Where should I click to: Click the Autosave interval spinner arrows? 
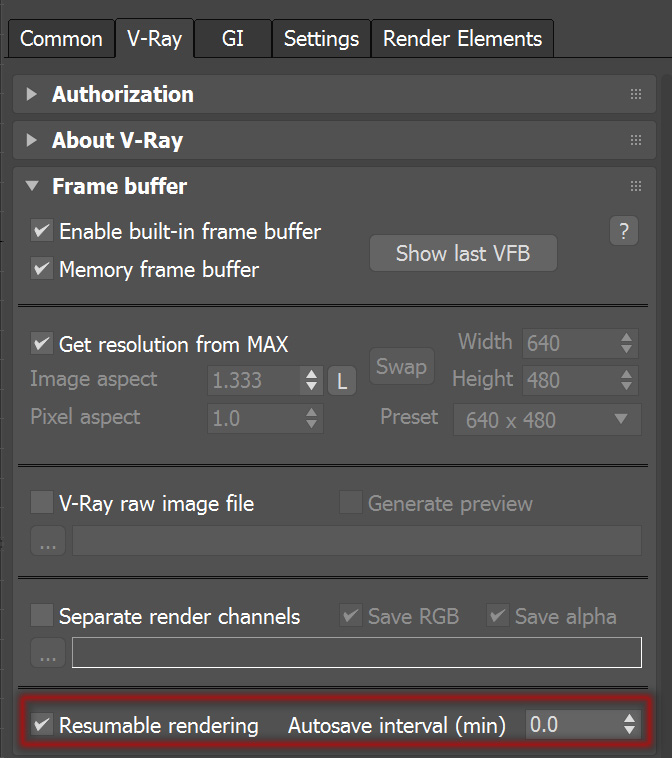tap(629, 724)
